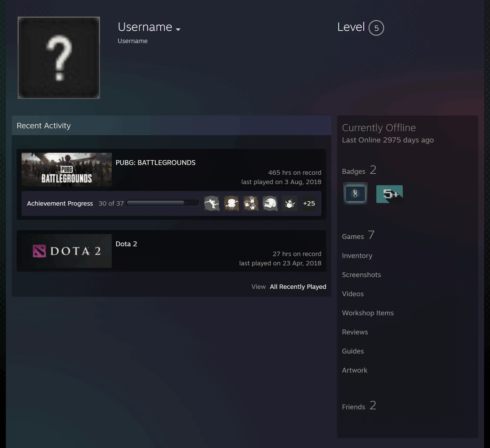The width and height of the screenshot is (490, 448).
Task: Go to the Inventory page
Action: coord(357,255)
